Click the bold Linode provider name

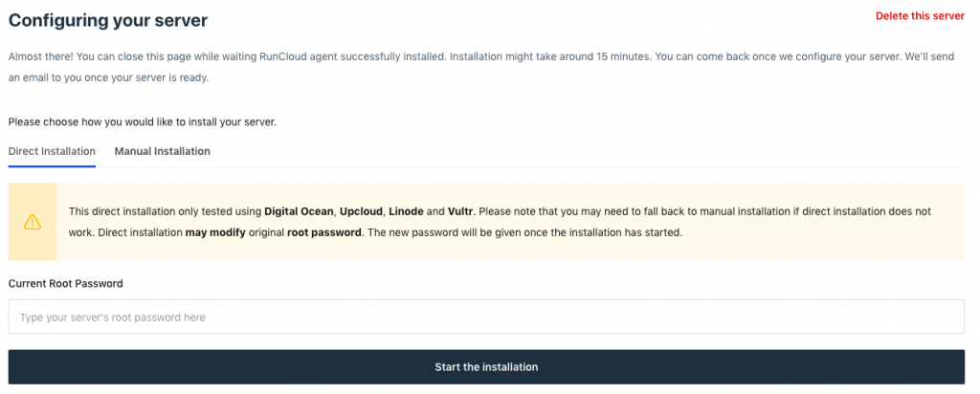(406, 210)
